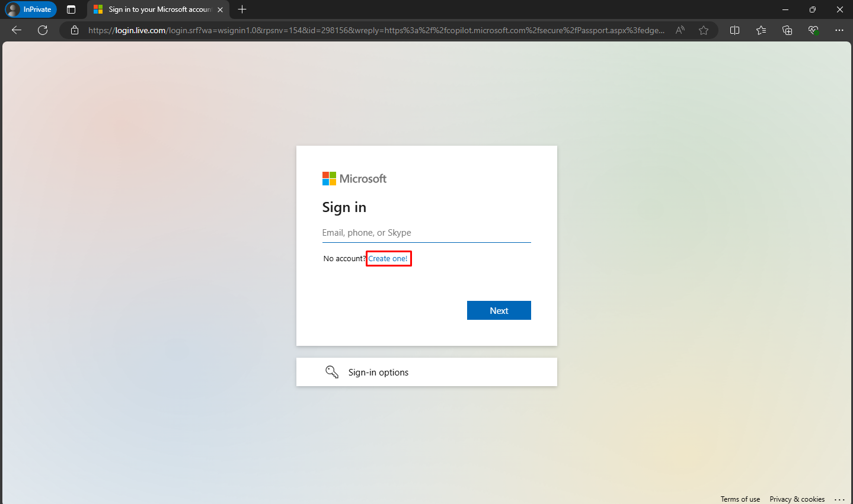Click the Email, phone, or Skype field

tap(427, 233)
